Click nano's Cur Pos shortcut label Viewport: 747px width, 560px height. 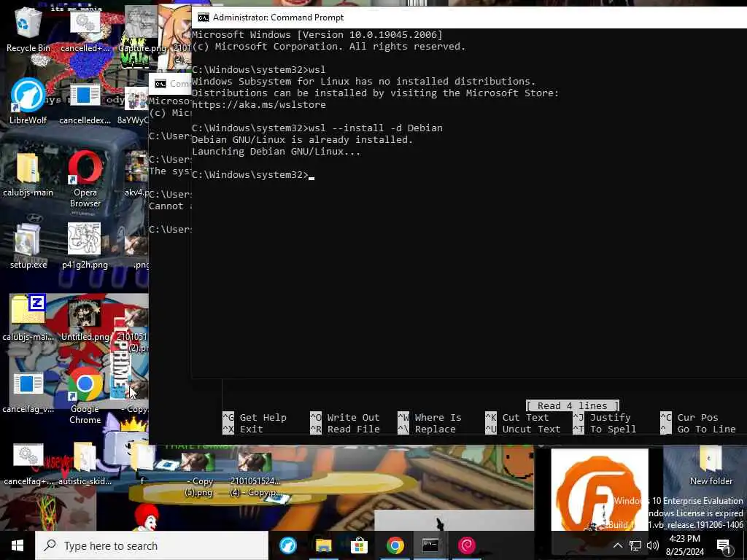[698, 418]
